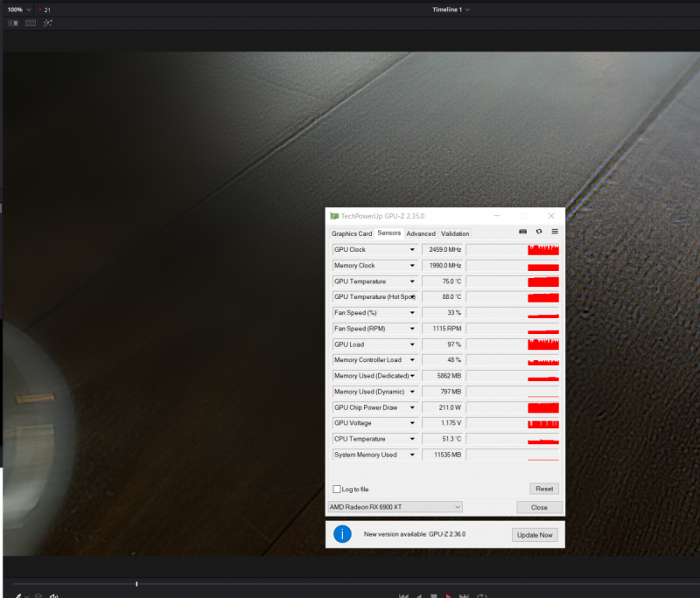Expand GPU Temperature (Hot Spot) dropdown arrow

click(x=413, y=297)
